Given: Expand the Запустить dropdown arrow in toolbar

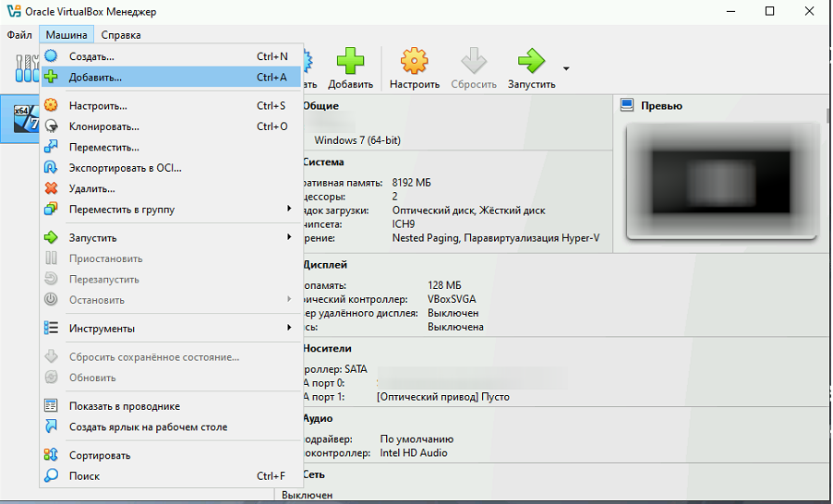Looking at the screenshot, I should tap(565, 68).
